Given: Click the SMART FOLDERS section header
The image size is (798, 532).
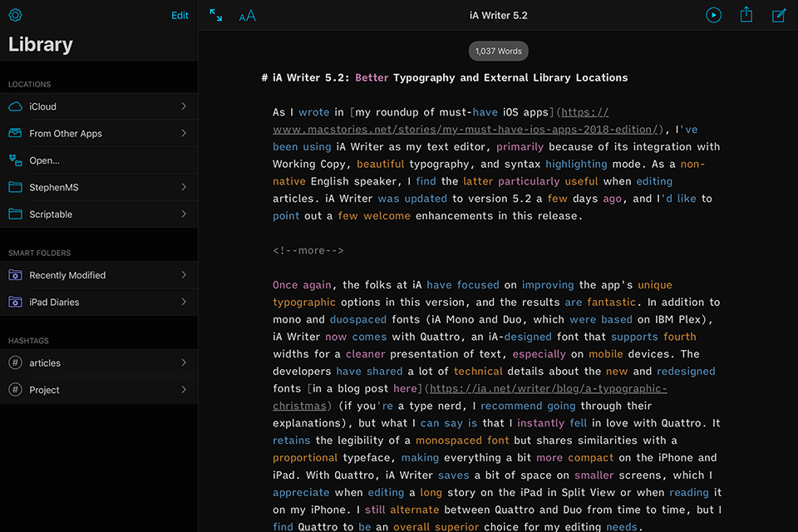Looking at the screenshot, I should tap(39, 253).
